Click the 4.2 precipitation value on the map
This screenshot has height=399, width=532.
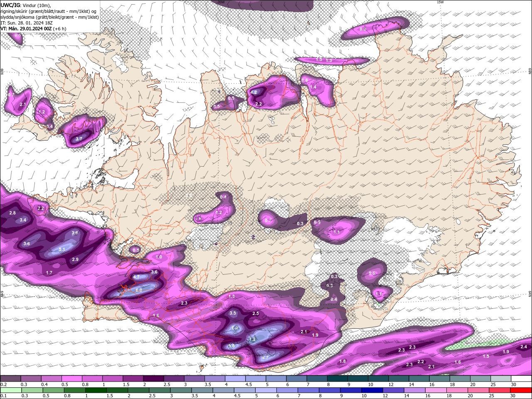pyautogui.click(x=254, y=92)
